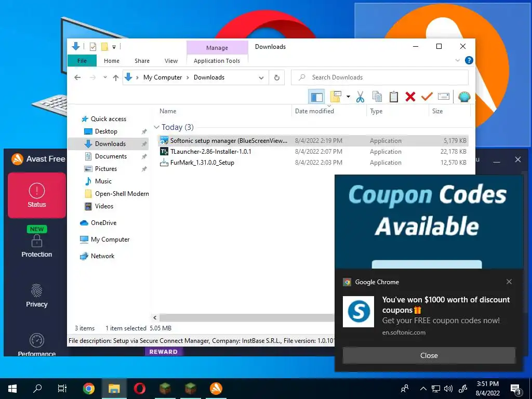Select Network in navigation pane
The width and height of the screenshot is (532, 399).
102,256
